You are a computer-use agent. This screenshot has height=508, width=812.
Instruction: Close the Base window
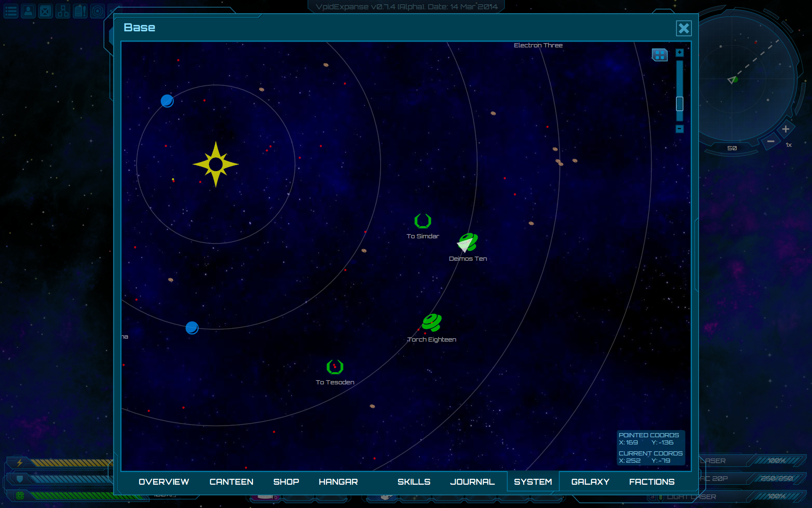coord(684,28)
